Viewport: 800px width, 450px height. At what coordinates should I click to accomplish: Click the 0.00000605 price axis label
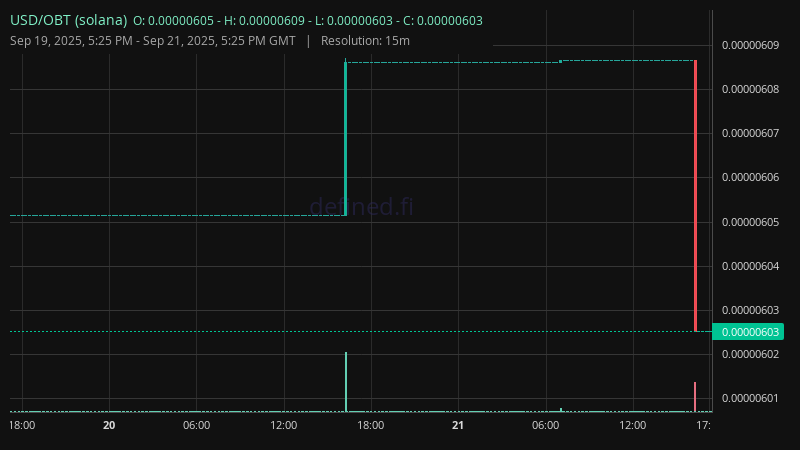tap(751, 222)
